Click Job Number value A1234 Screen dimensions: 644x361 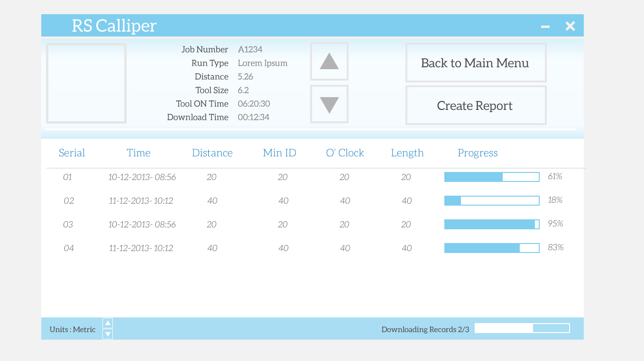pos(250,49)
